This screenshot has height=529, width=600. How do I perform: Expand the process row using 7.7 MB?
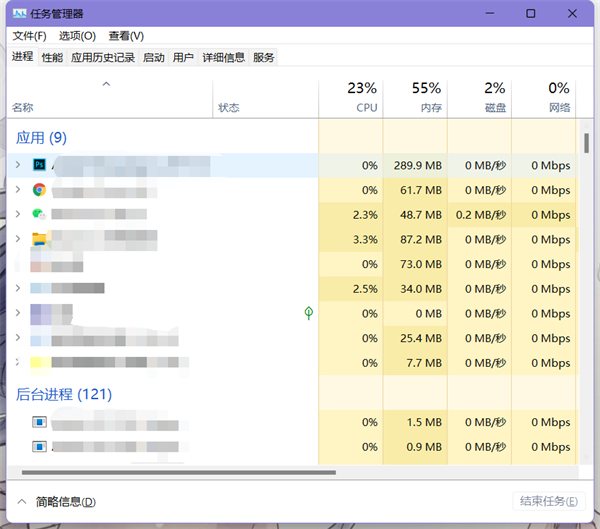18,362
